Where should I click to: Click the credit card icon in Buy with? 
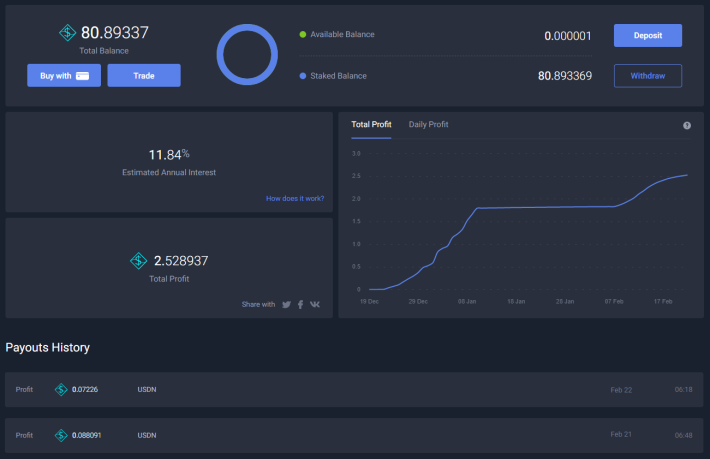pyautogui.click(x=82, y=76)
